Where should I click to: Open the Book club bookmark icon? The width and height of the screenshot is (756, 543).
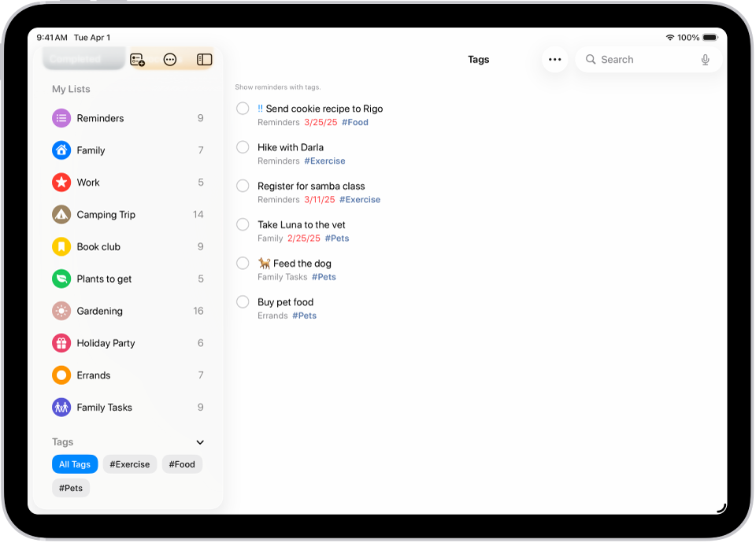click(x=61, y=246)
